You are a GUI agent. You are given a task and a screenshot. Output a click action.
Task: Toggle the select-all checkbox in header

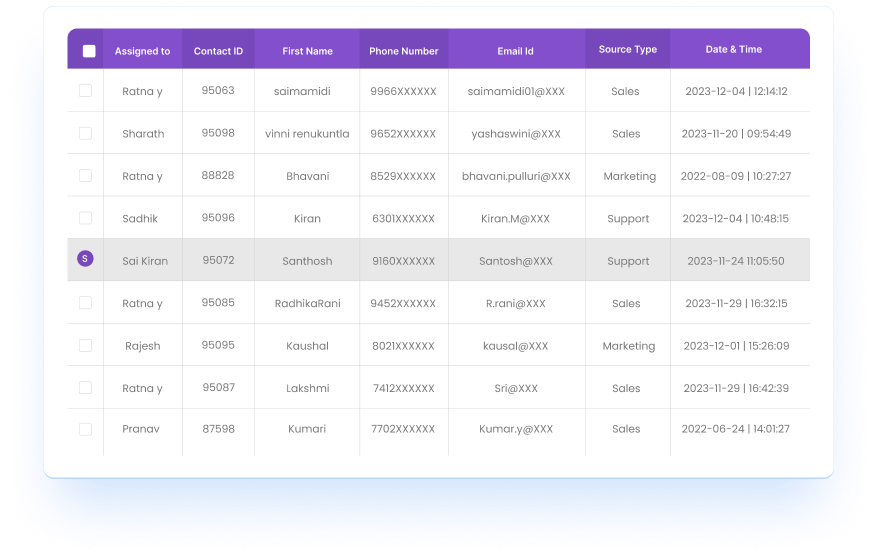coord(89,51)
